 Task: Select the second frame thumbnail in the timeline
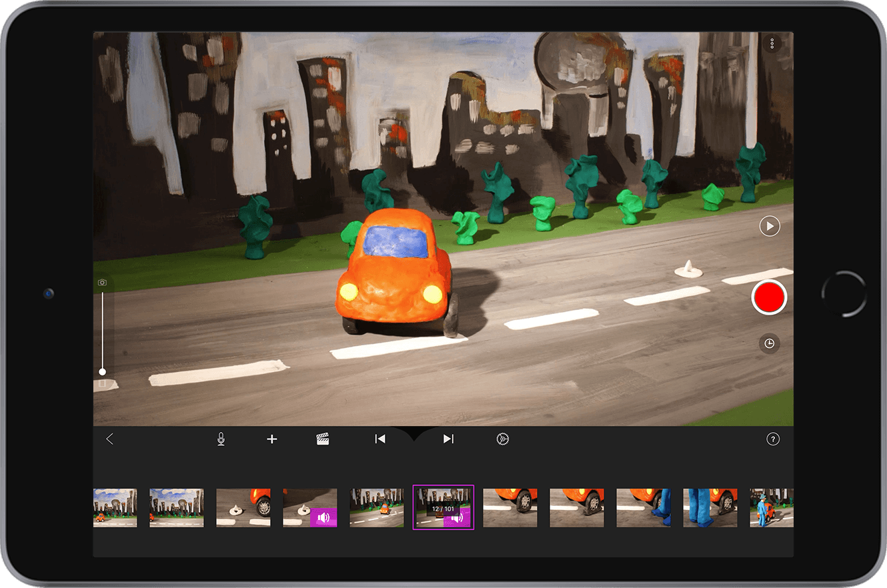177,508
